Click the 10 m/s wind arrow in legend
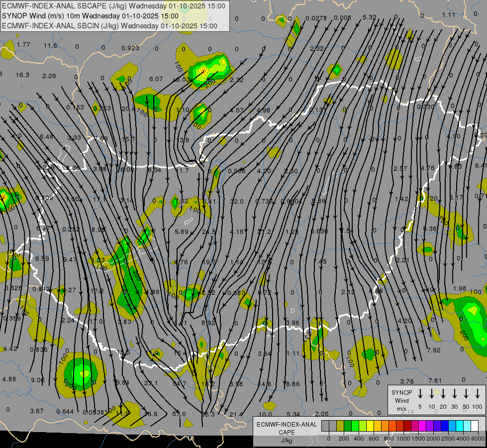The width and height of the screenshot is (487, 448). [431, 394]
